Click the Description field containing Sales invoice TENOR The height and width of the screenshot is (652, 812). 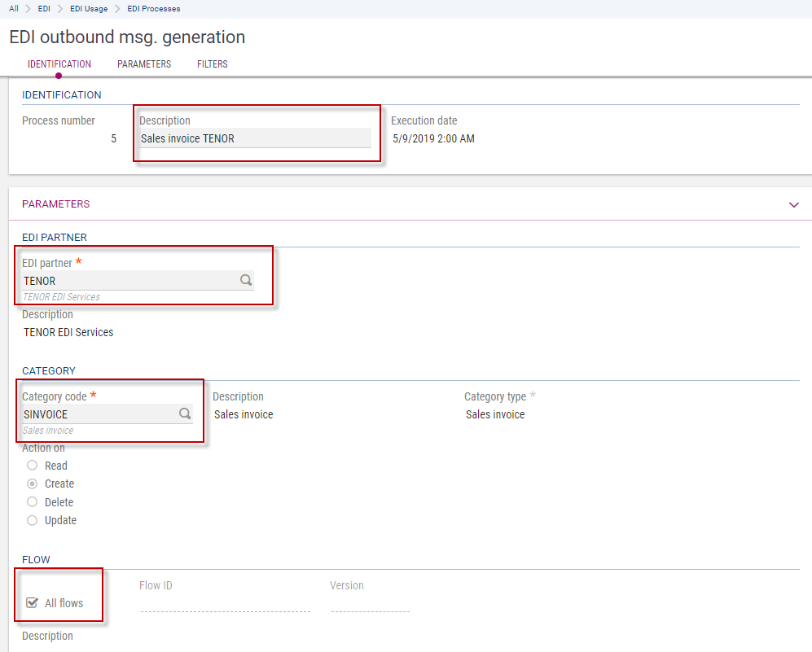pos(254,138)
